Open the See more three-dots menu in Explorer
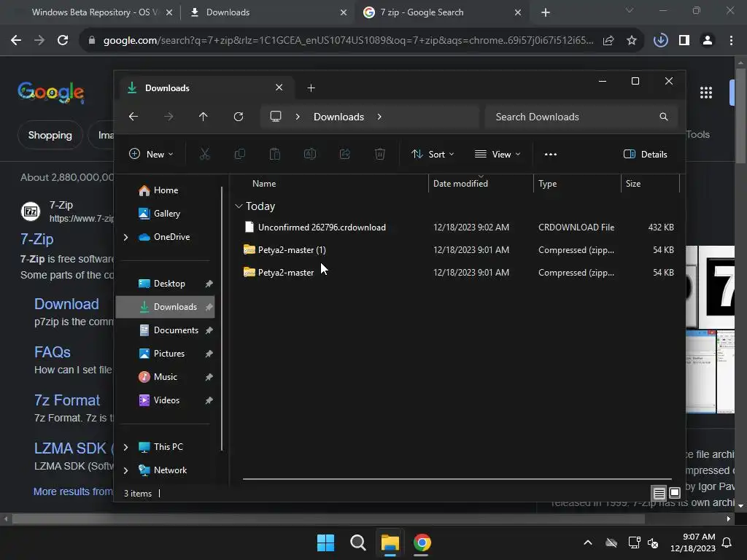 point(551,155)
